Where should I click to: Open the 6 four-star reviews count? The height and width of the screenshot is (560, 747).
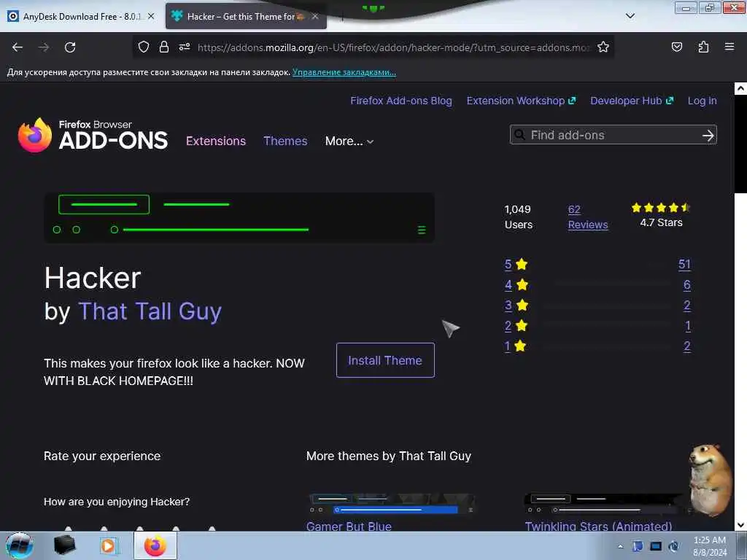[687, 285]
